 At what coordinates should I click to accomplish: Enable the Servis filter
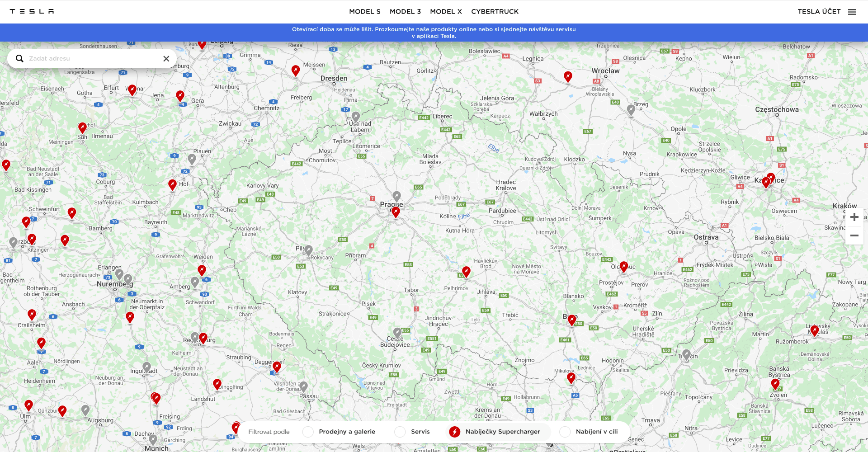412,432
